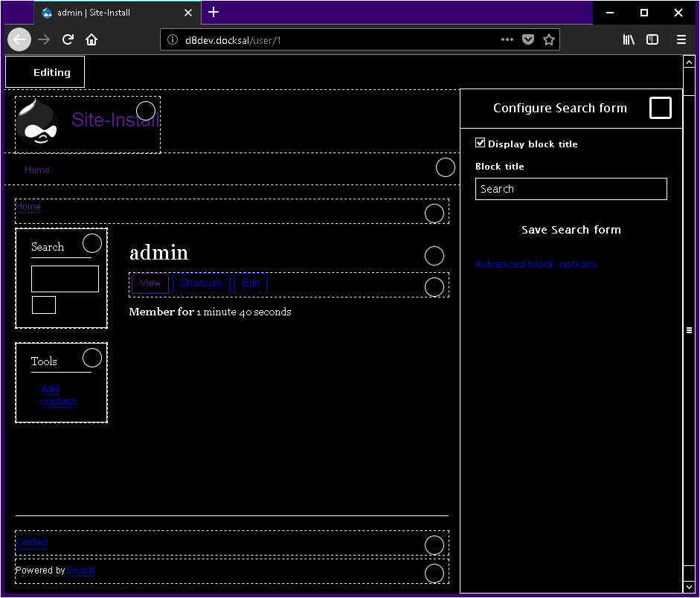Reload the page with the refresh icon
The image size is (700, 598).
pos(68,39)
